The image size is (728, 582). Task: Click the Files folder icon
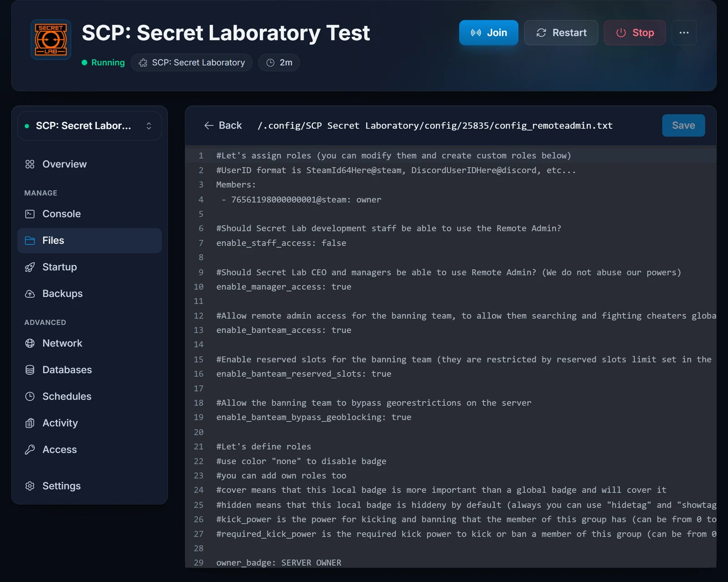click(x=30, y=241)
